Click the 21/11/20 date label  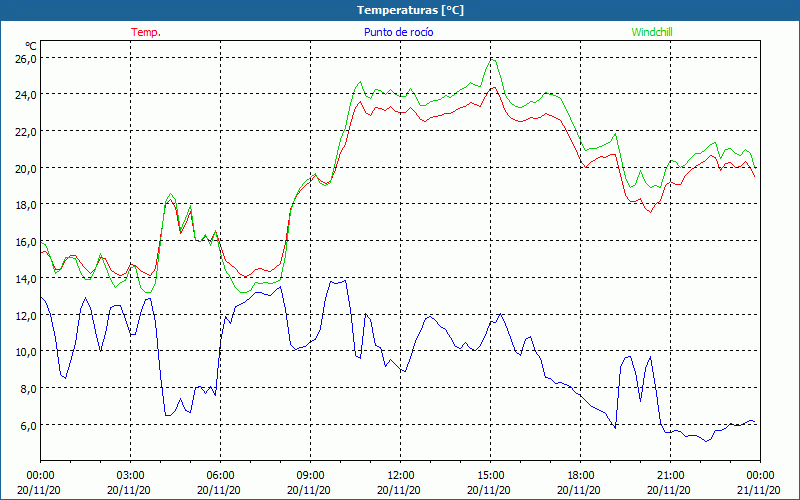(x=760, y=490)
